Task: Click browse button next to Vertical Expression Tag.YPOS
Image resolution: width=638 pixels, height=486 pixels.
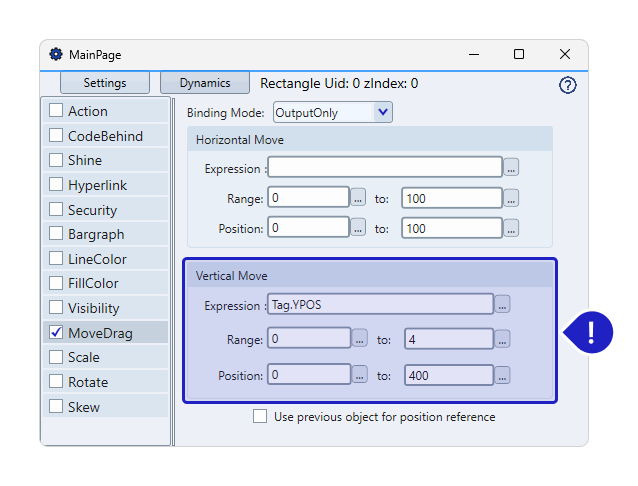Action: [502, 304]
